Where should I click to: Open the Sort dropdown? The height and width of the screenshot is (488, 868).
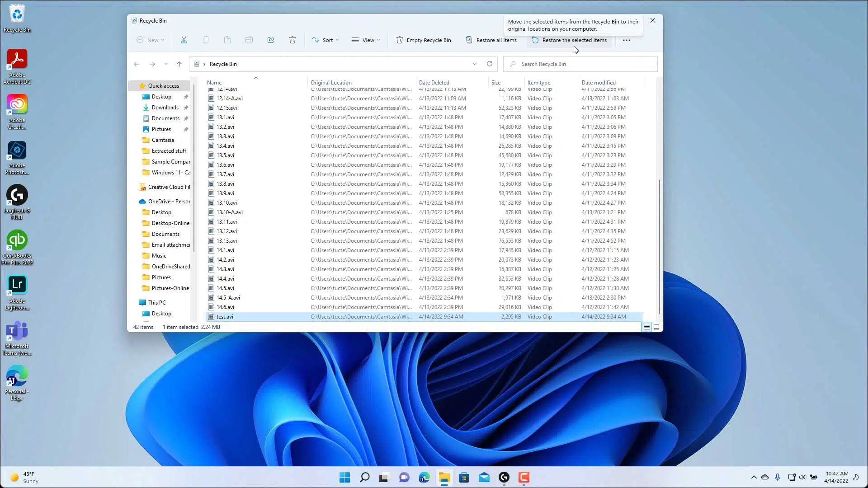[x=325, y=40]
